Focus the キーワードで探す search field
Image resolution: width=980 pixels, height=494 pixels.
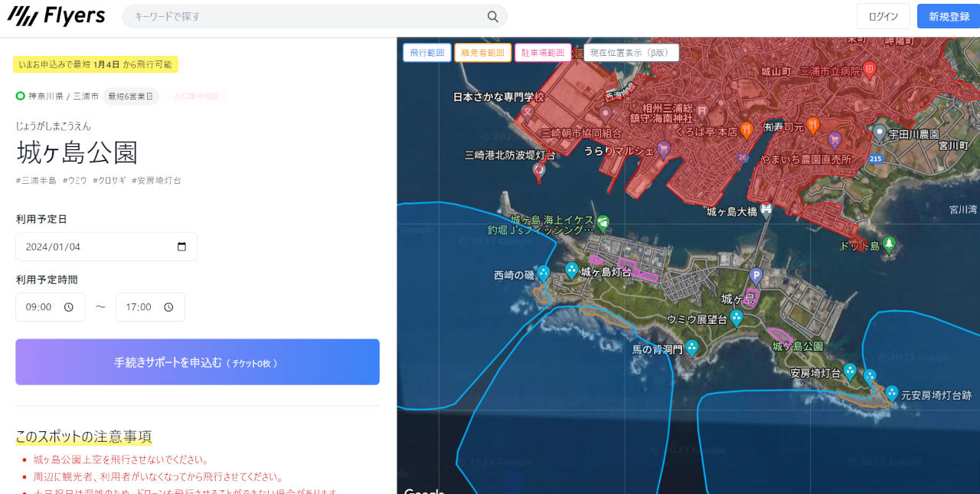[306, 17]
